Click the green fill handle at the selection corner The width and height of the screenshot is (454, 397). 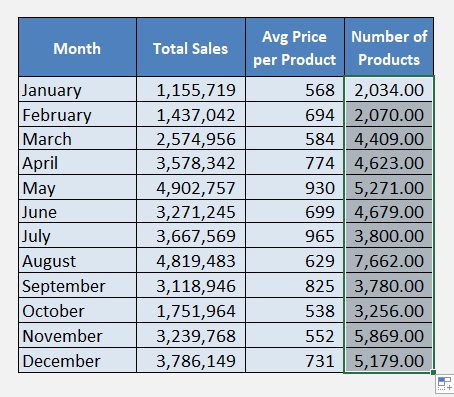click(433, 372)
